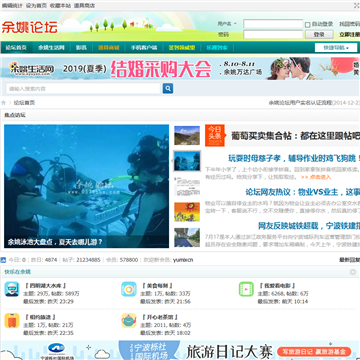Screen dimensions: 360x360
Task: Click 收藏本站 in top bar
Action: pos(60,6)
